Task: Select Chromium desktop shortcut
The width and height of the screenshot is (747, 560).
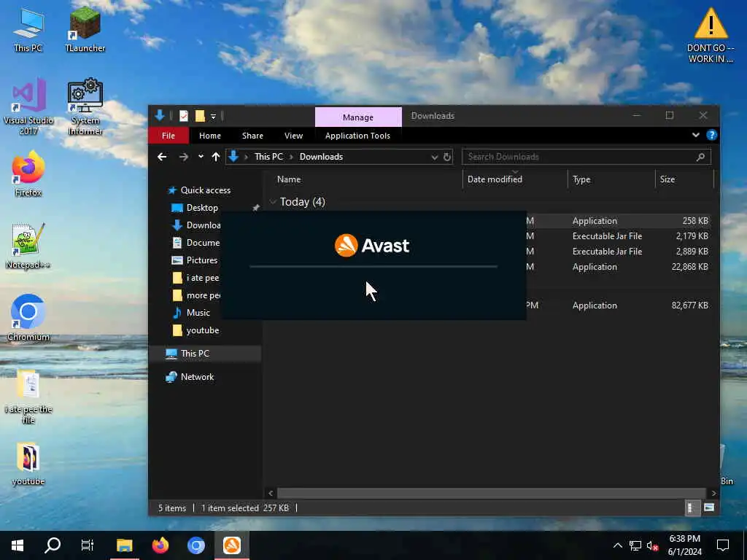Action: point(28,318)
